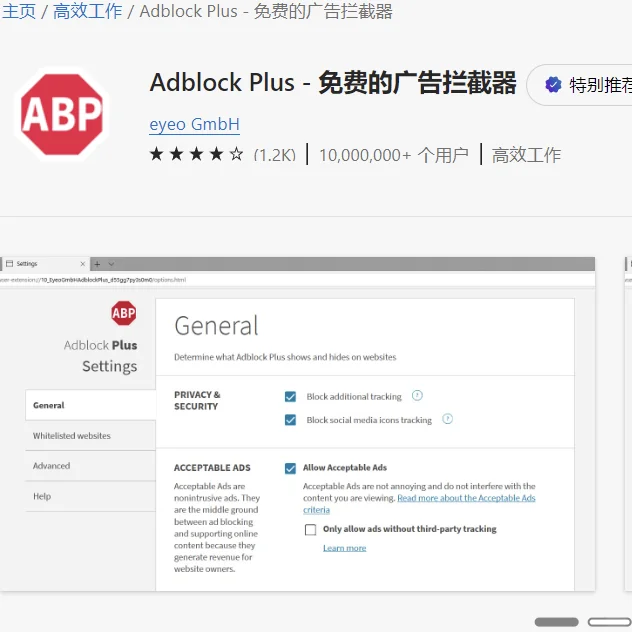The height and width of the screenshot is (632, 632).
Task: Click the ACCEPTABLE ADS section label
Action: pyautogui.click(x=212, y=468)
